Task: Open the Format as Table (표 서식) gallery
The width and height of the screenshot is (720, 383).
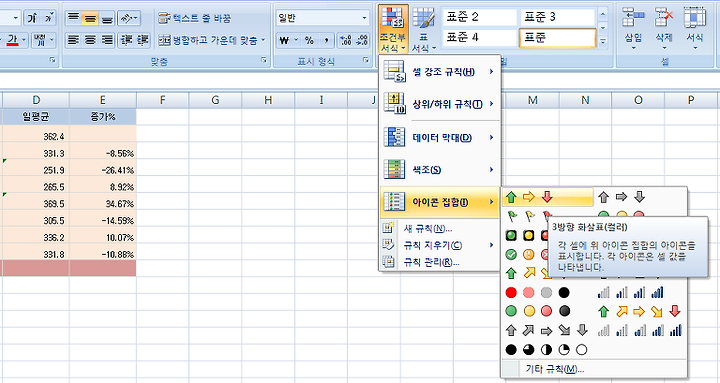Action: (x=423, y=29)
